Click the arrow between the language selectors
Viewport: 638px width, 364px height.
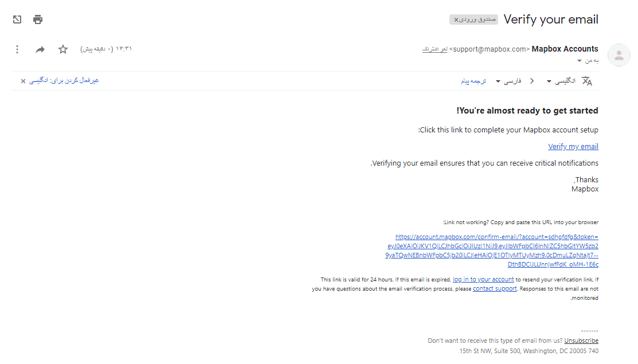(x=532, y=81)
